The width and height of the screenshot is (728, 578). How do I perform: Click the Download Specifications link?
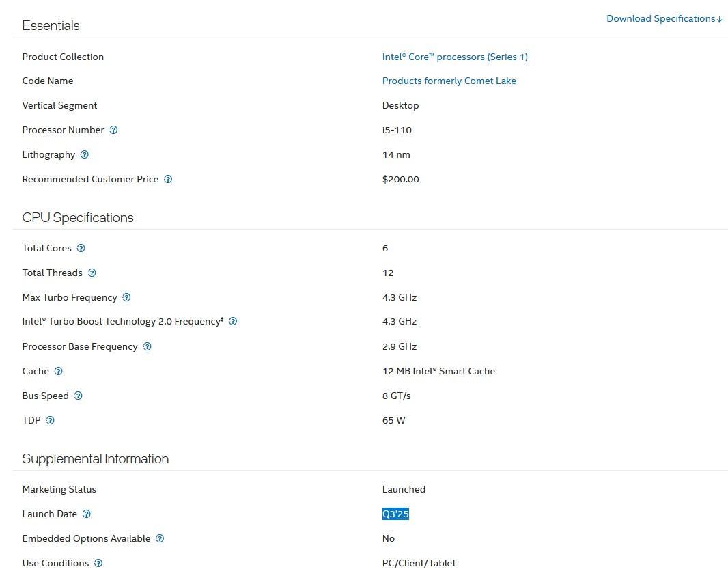pyautogui.click(x=664, y=18)
